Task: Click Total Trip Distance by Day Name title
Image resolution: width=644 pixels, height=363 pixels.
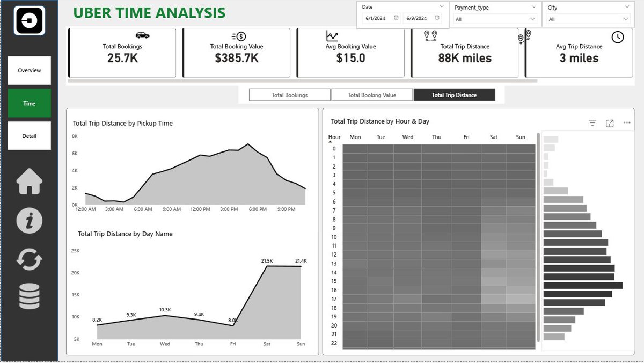Action: [125, 234]
